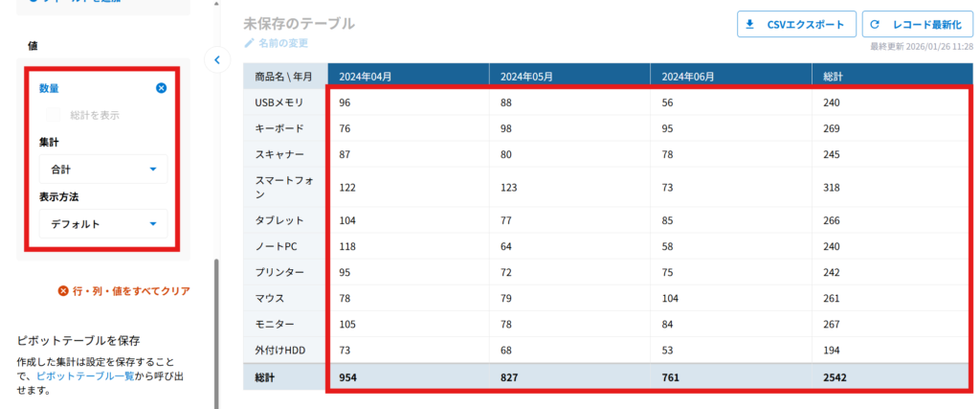Expand the 表示方法 dropdown showing デフォルト
980x409 pixels.
coord(103,224)
